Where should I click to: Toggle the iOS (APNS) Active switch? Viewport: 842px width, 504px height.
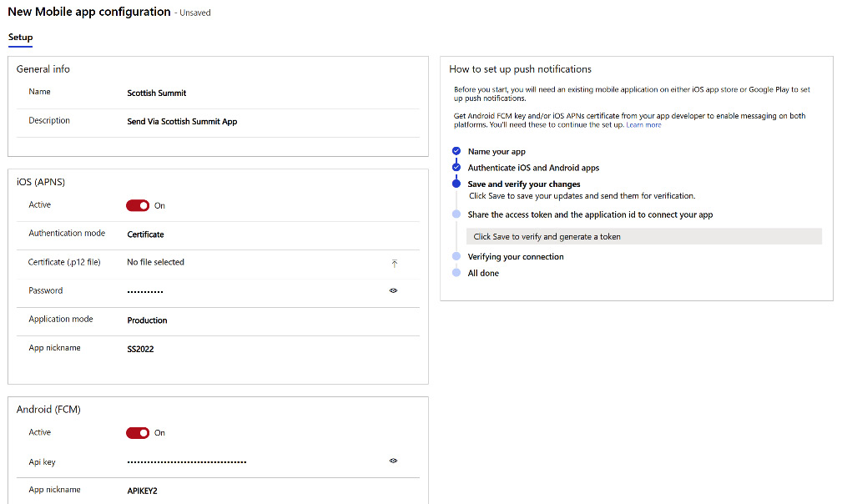tap(138, 205)
